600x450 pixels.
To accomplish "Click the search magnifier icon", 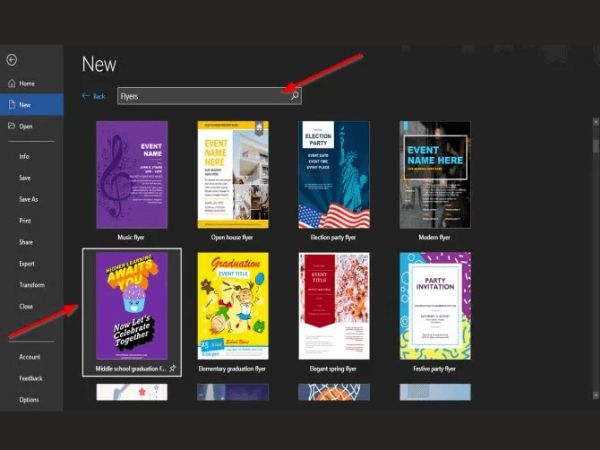I will [294, 96].
